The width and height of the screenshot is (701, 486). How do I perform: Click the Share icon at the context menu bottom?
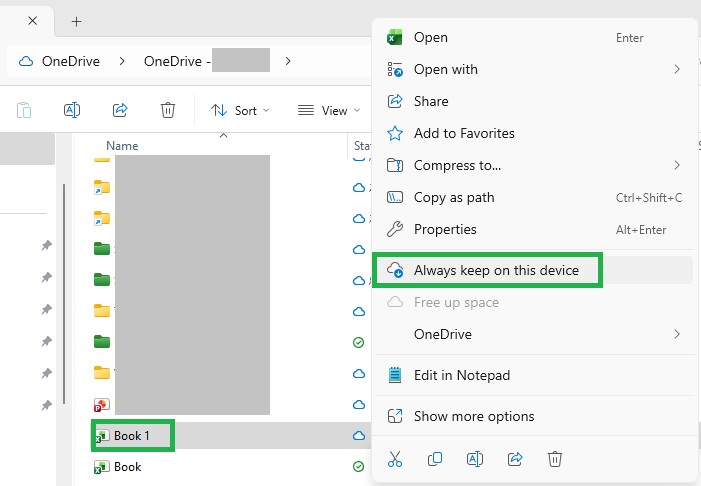click(x=515, y=459)
